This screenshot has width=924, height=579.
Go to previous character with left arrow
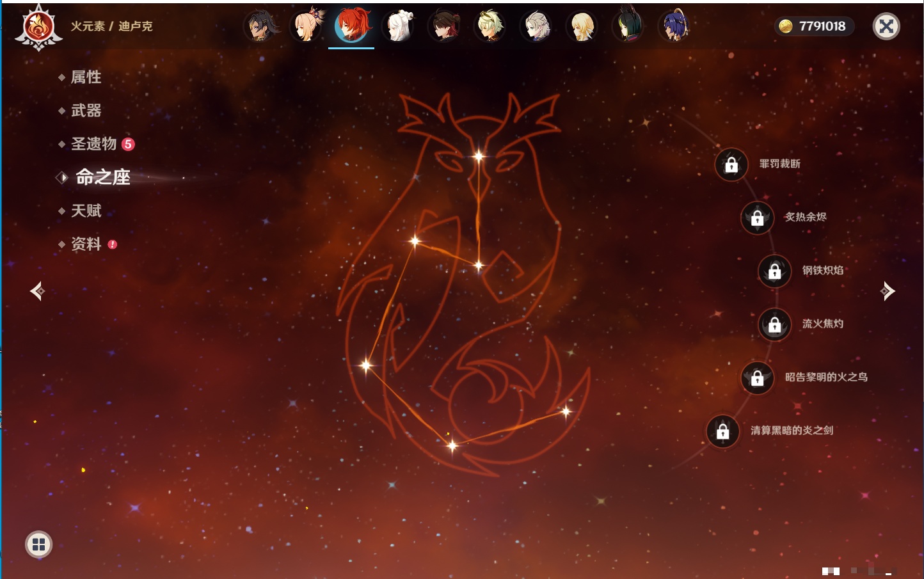coord(37,291)
